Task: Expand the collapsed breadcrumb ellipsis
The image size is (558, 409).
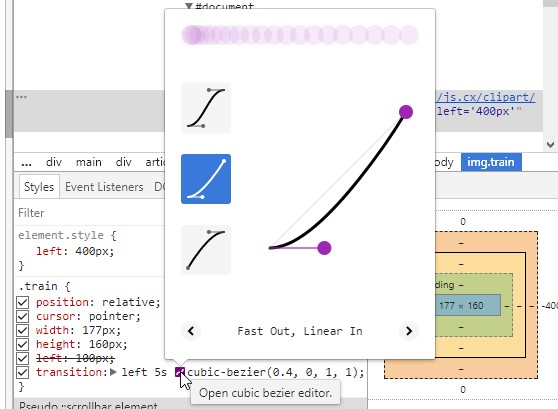Action: tap(26, 163)
